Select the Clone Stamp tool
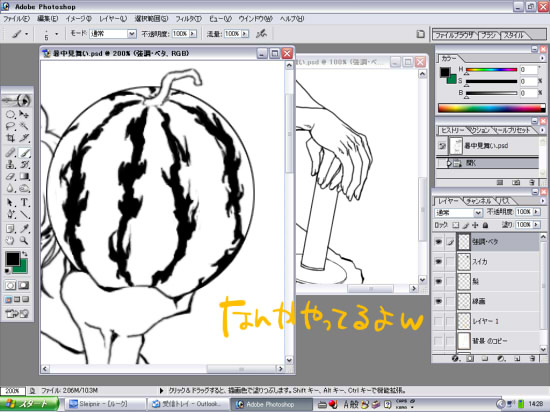550x412 pixels. [10, 164]
